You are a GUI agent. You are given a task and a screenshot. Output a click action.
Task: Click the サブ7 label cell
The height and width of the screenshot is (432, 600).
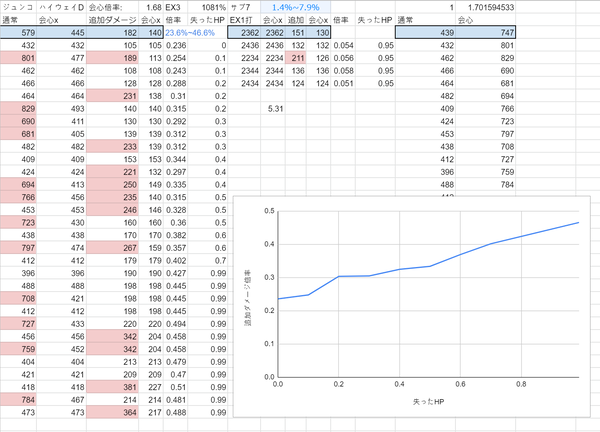(x=244, y=7)
